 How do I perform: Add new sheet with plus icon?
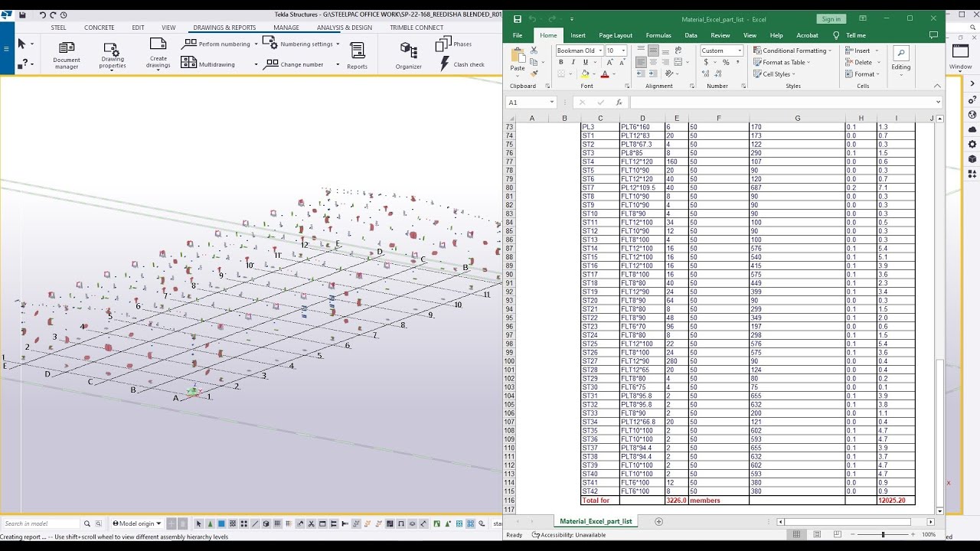658,521
